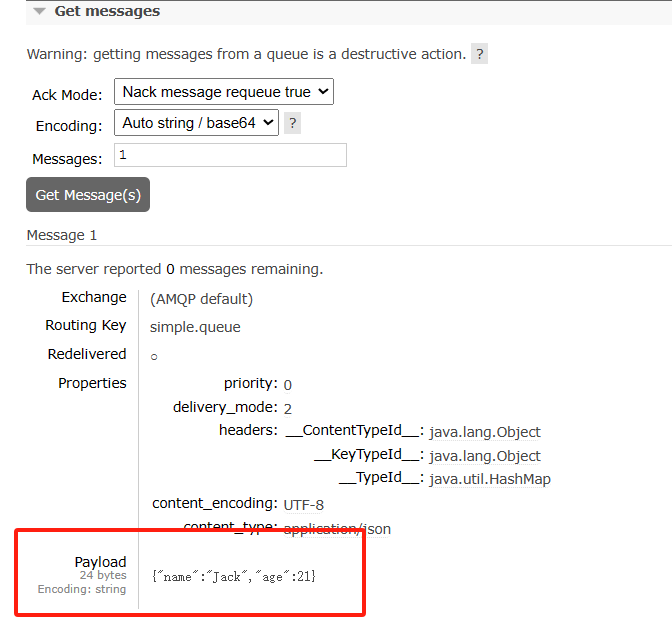
Task: Open the Ack Mode dropdown
Action: click(223, 92)
